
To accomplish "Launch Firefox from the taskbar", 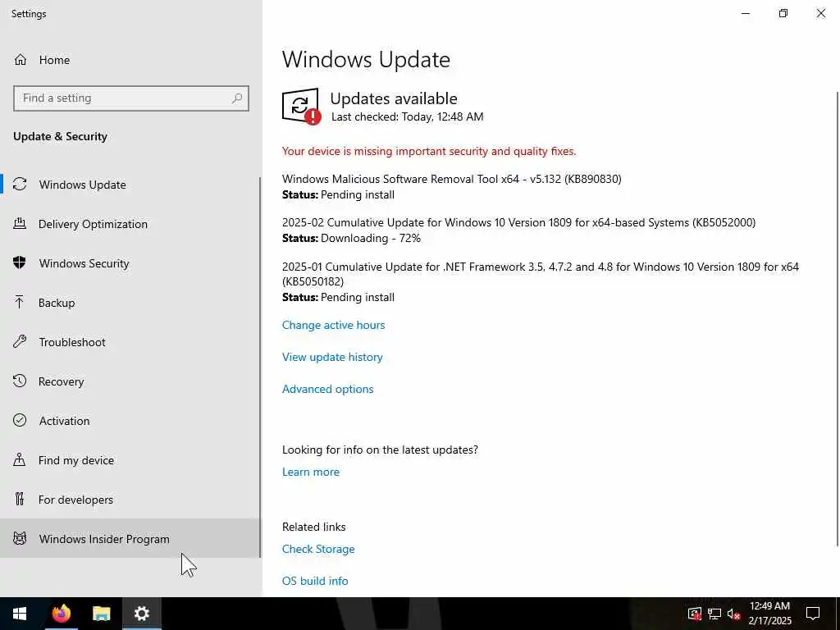I will (61, 614).
